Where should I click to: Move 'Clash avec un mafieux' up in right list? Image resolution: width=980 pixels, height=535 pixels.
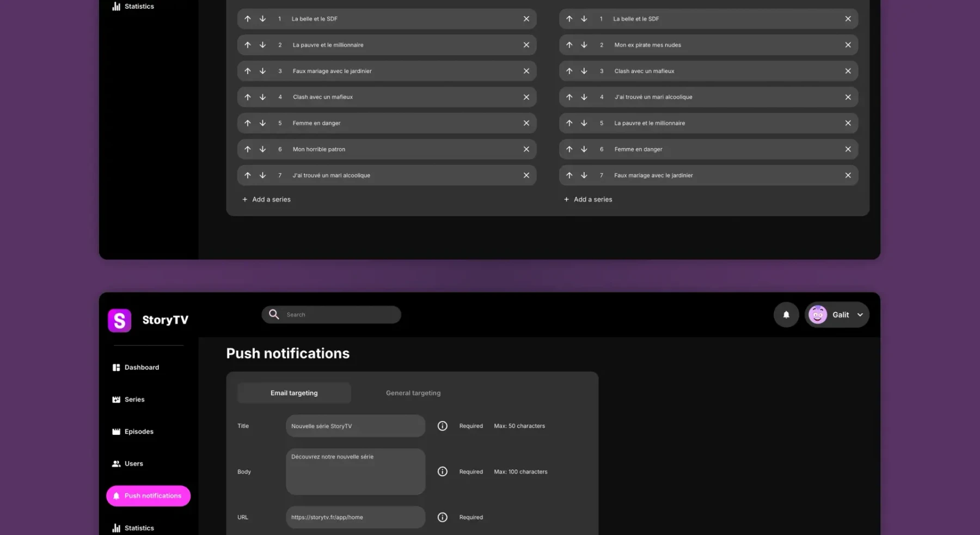coord(569,71)
